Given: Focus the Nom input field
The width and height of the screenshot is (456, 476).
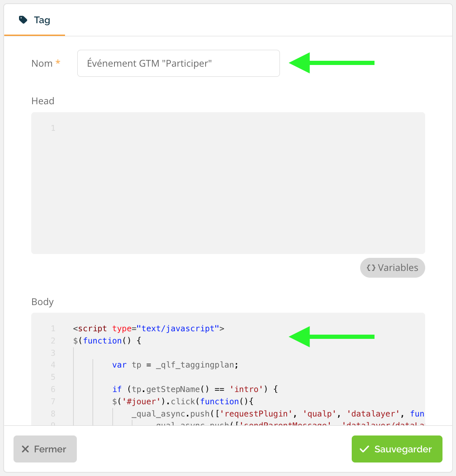Looking at the screenshot, I should [x=178, y=63].
